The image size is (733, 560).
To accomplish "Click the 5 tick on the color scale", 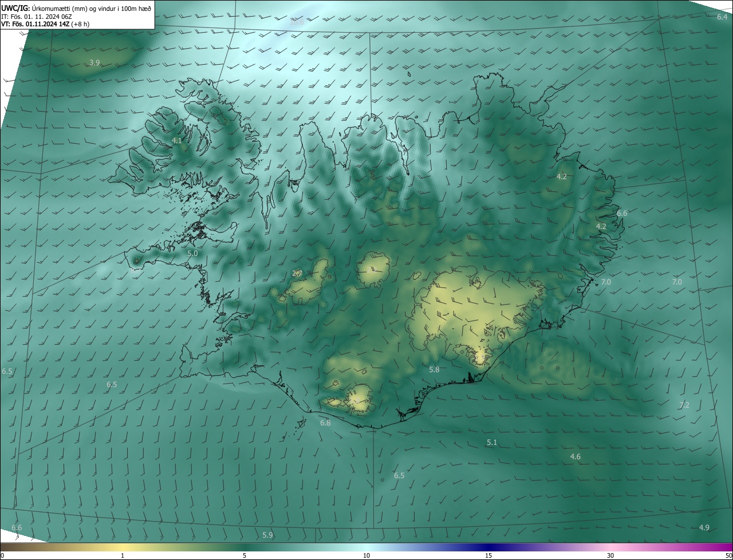I will tap(245, 556).
